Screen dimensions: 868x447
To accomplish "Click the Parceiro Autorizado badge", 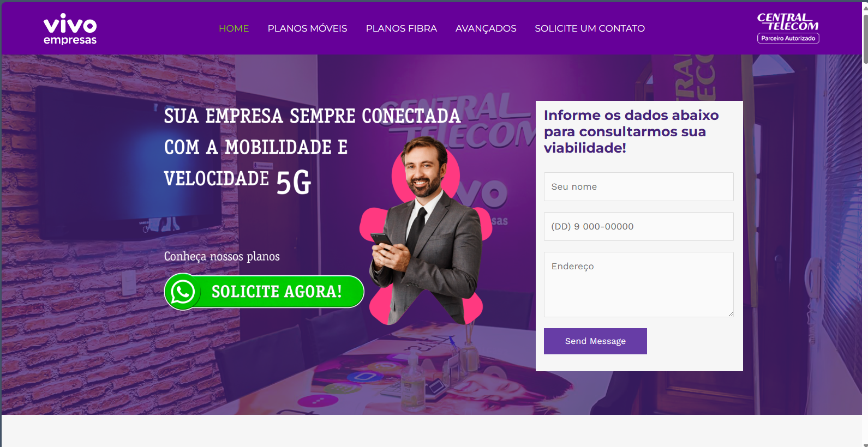I will click(788, 38).
